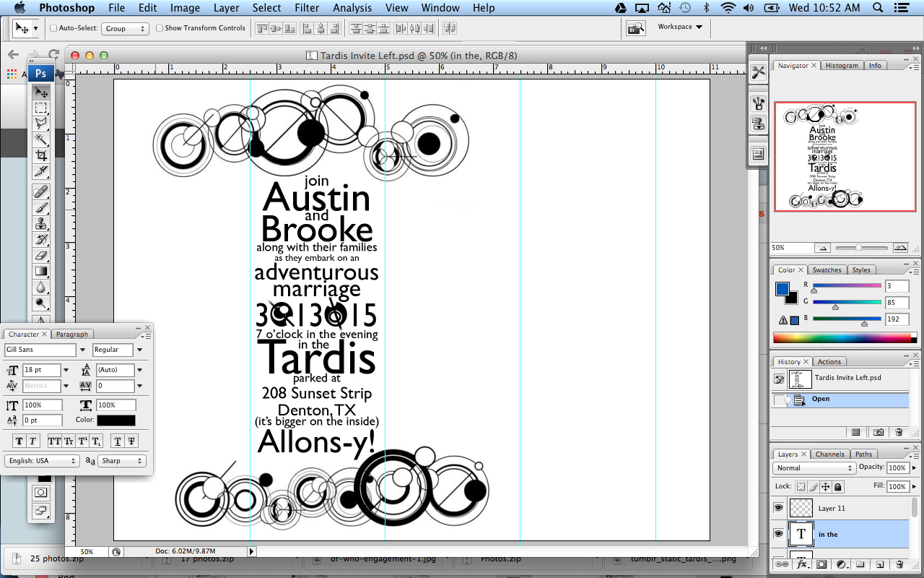The height and width of the screenshot is (578, 924).
Task: Click the Auto-Align Layers icon in options bar
Action: point(450,28)
